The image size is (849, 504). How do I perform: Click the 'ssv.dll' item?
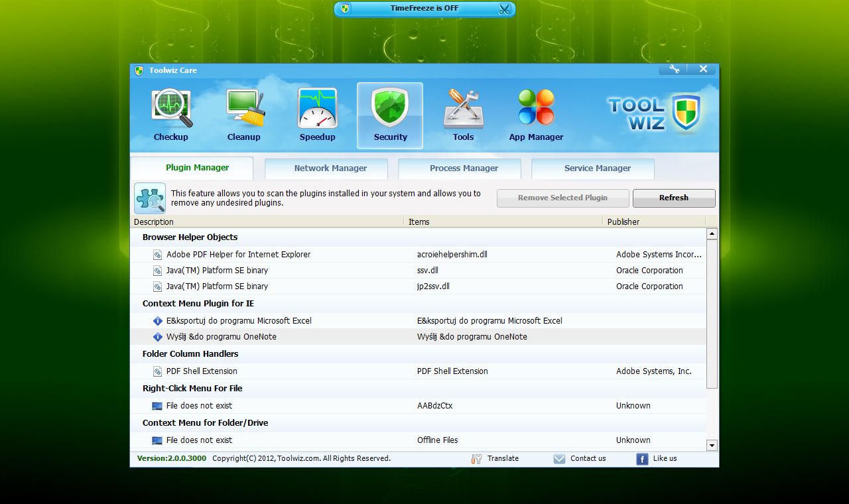[428, 271]
